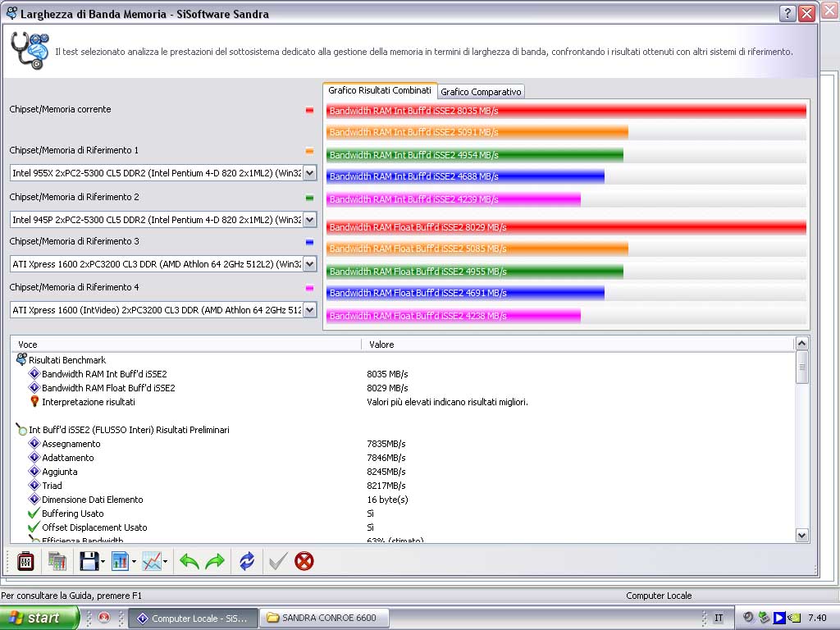This screenshot has width=840, height=630.
Task: Click the green forward arrow
Action: pyautogui.click(x=215, y=561)
